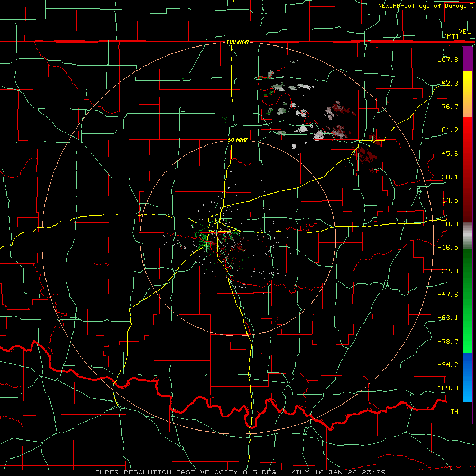Select the 76.7 scale value

(450, 106)
